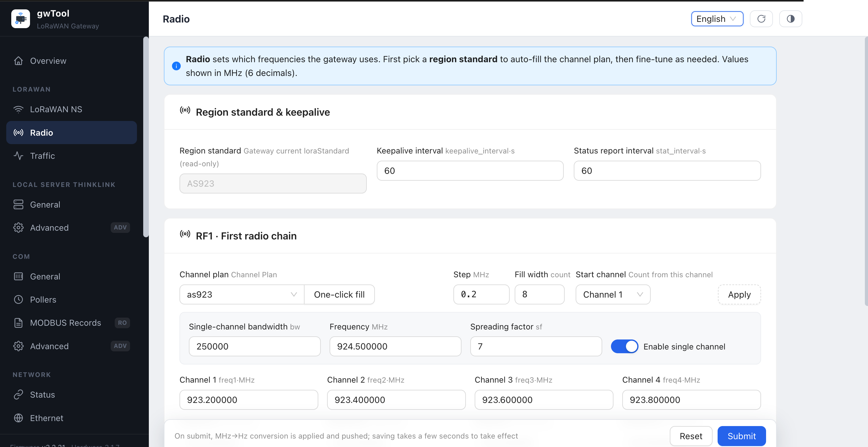Click the Radio broadcast icon in sidebar
Screen dimensions: 868x447
click(x=18, y=133)
